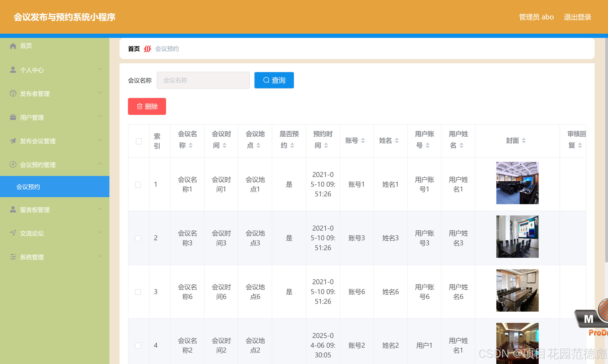Select the 会议预约 submenu item

[x=28, y=187]
